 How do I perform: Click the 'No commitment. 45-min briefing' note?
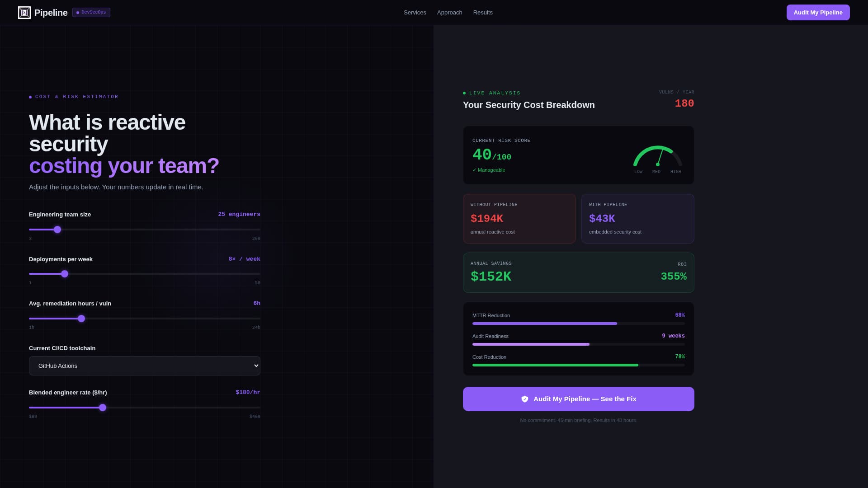coord(579,420)
